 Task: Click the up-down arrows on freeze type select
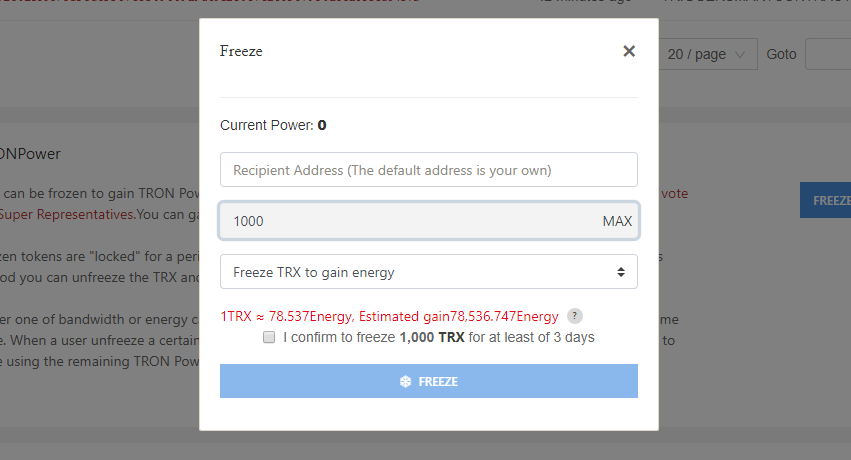coord(620,272)
